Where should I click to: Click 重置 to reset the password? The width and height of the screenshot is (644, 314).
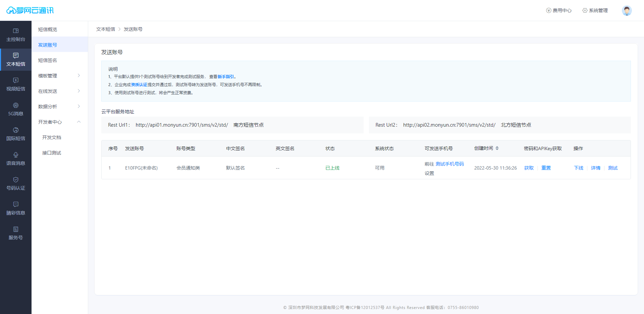pyautogui.click(x=546, y=168)
